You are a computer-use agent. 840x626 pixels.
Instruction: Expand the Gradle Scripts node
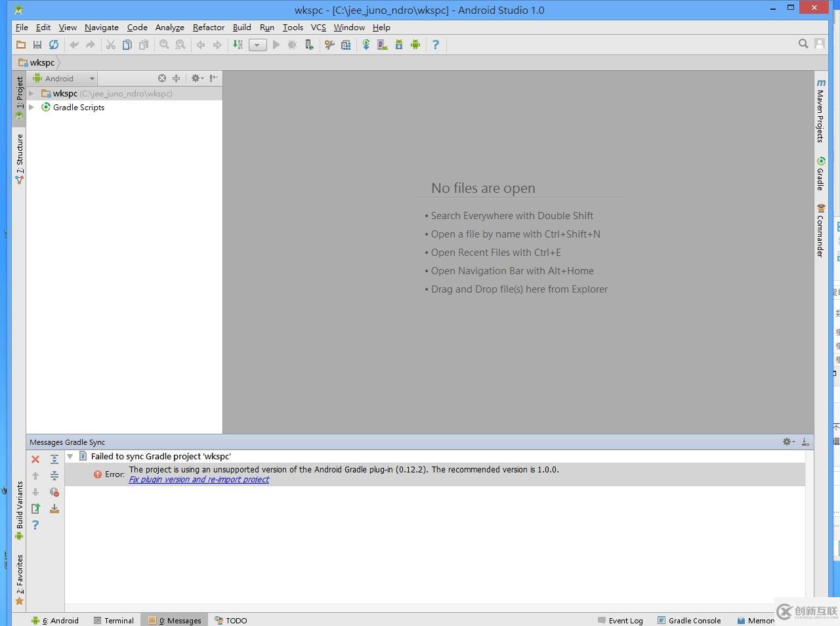click(31, 107)
